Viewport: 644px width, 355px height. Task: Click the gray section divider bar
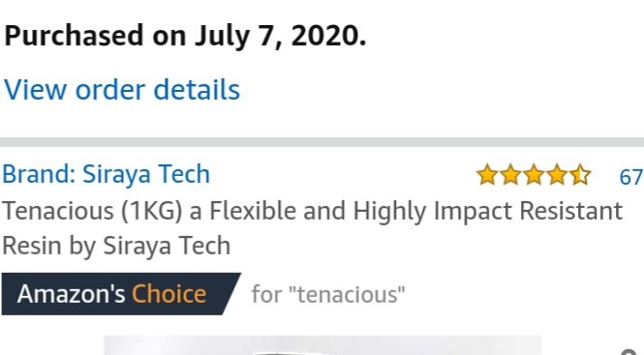click(322, 142)
